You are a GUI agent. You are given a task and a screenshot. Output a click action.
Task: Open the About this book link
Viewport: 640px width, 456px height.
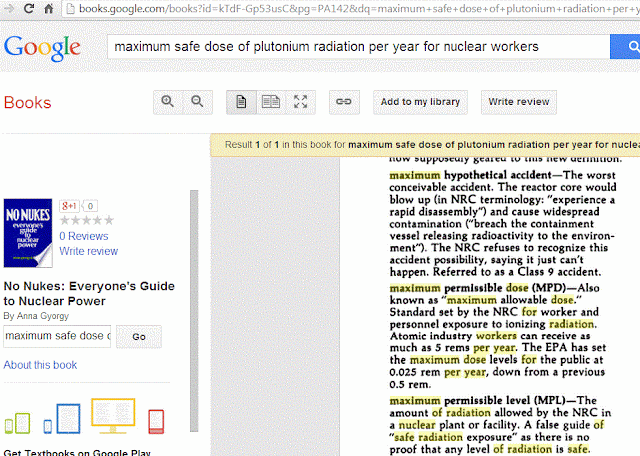pyautogui.click(x=40, y=365)
